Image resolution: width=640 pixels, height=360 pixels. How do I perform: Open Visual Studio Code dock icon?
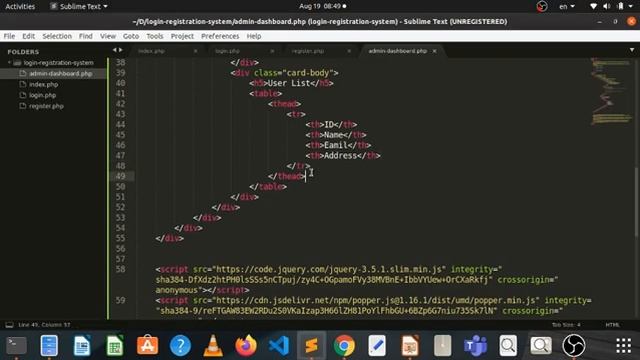(x=279, y=346)
